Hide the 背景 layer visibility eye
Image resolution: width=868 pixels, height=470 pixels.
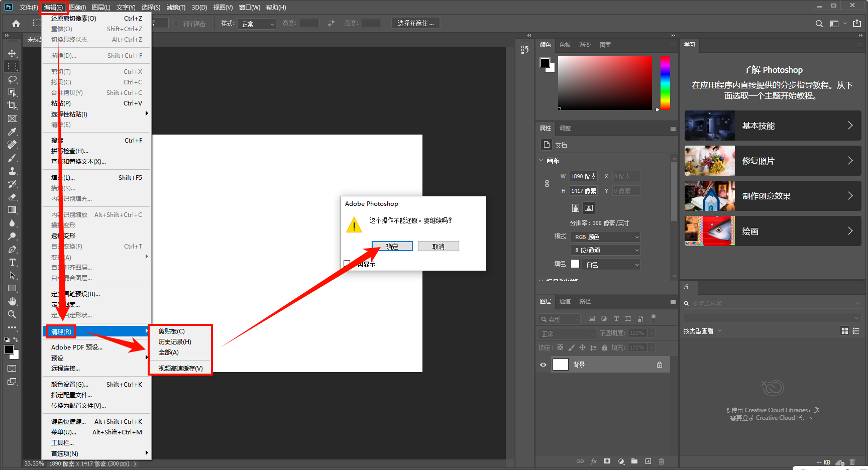point(543,365)
